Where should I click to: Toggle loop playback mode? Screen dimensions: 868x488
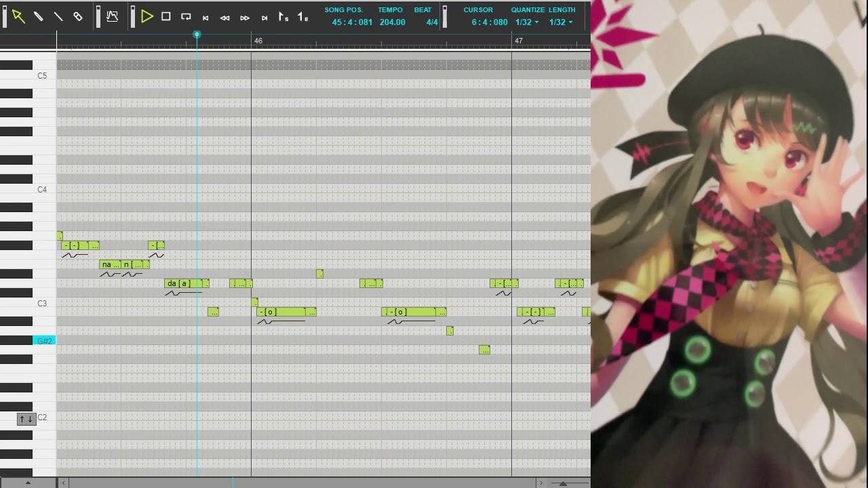[x=186, y=17]
